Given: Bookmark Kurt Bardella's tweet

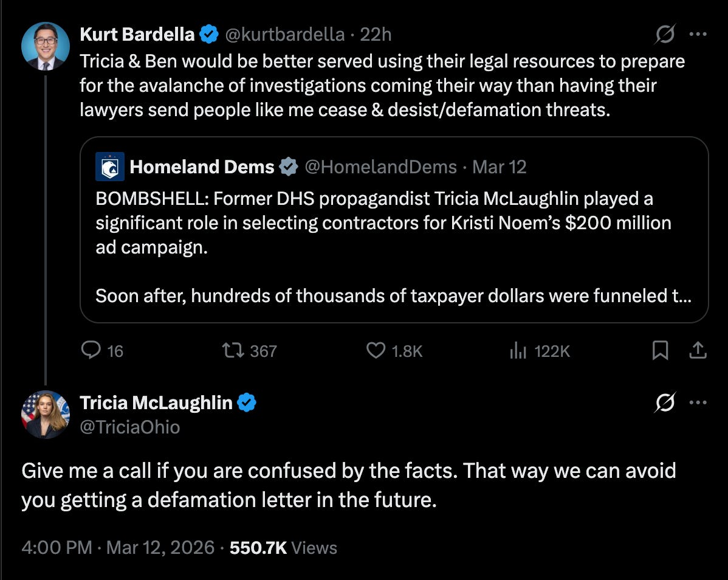Looking at the screenshot, I should (660, 350).
